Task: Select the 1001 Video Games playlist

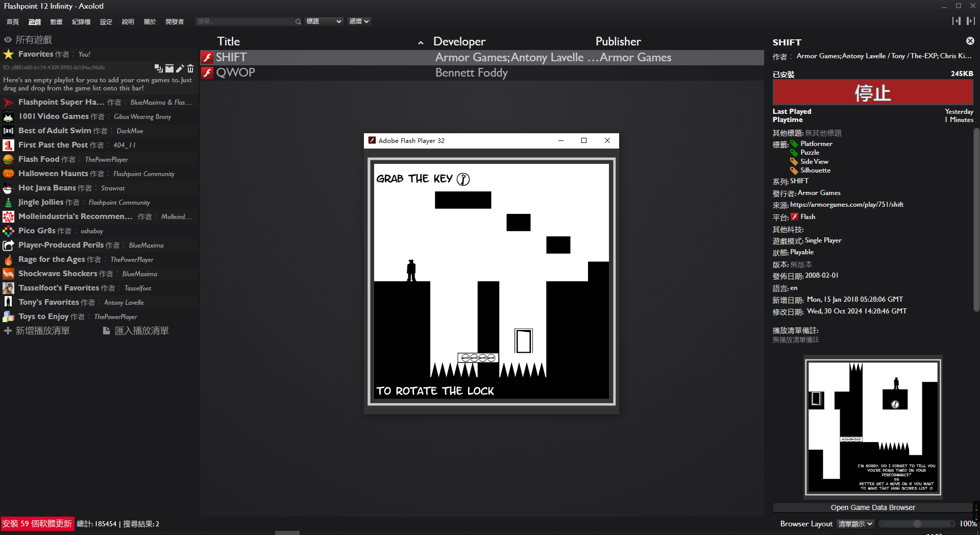Action: (100, 116)
